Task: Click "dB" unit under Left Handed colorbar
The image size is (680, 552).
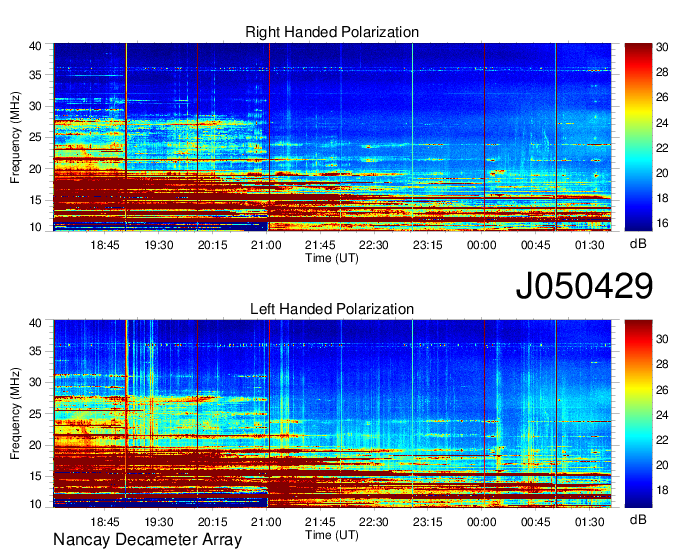Action: (x=638, y=519)
